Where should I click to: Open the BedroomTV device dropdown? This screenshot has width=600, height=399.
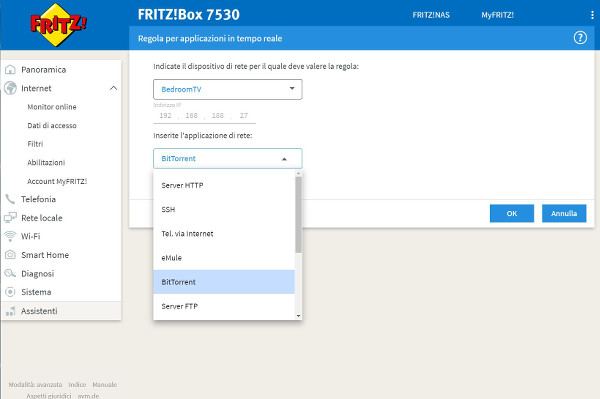228,89
